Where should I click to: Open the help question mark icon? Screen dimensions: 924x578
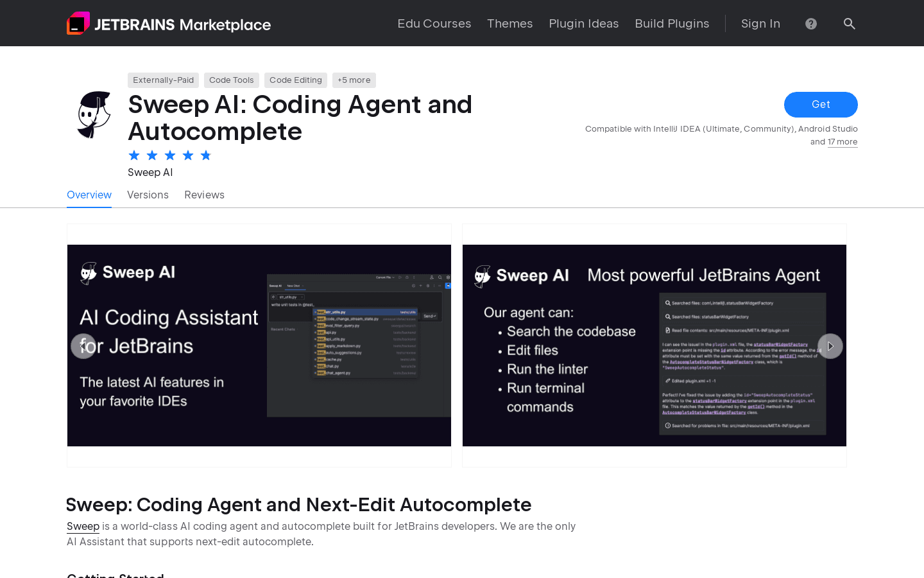[810, 23]
